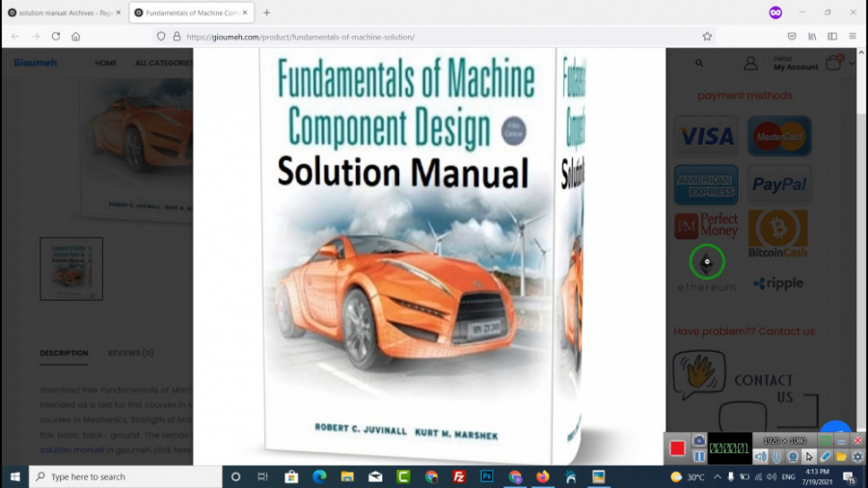Switch to the solution manual Archives tab
This screenshot has width=868, height=488.
[x=65, y=13]
